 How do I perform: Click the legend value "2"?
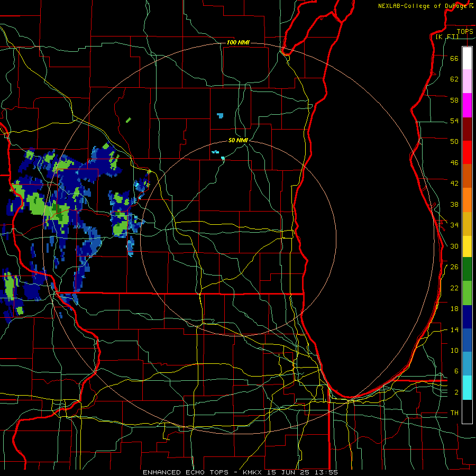pyautogui.click(x=456, y=392)
